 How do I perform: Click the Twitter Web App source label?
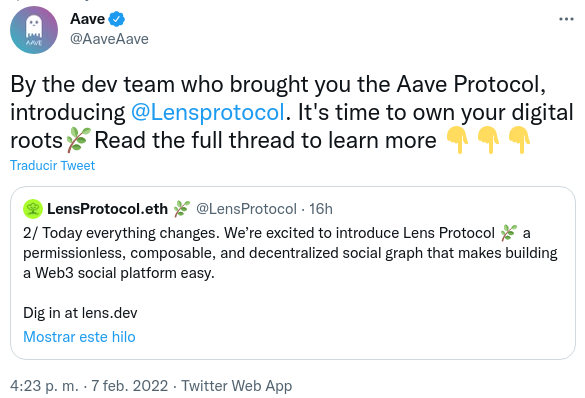(x=237, y=386)
